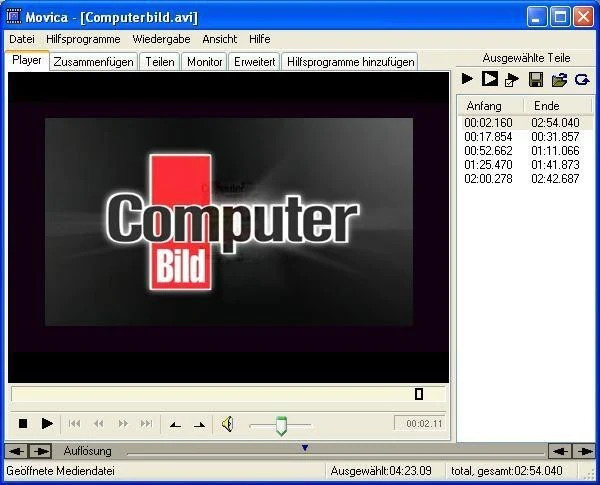The image size is (600, 485).
Task: Switch to the Player tab
Action: tap(27, 60)
